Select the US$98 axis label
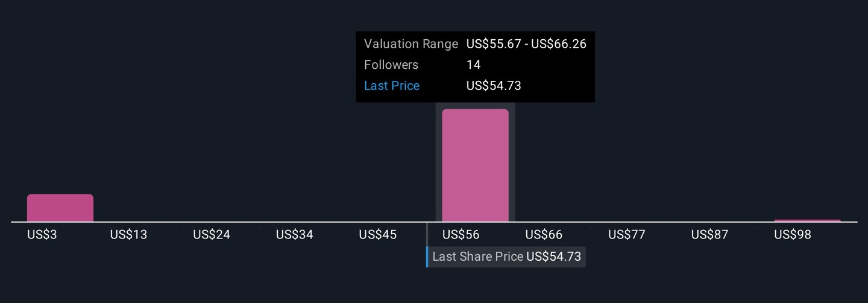868x303 pixels. coord(793,235)
